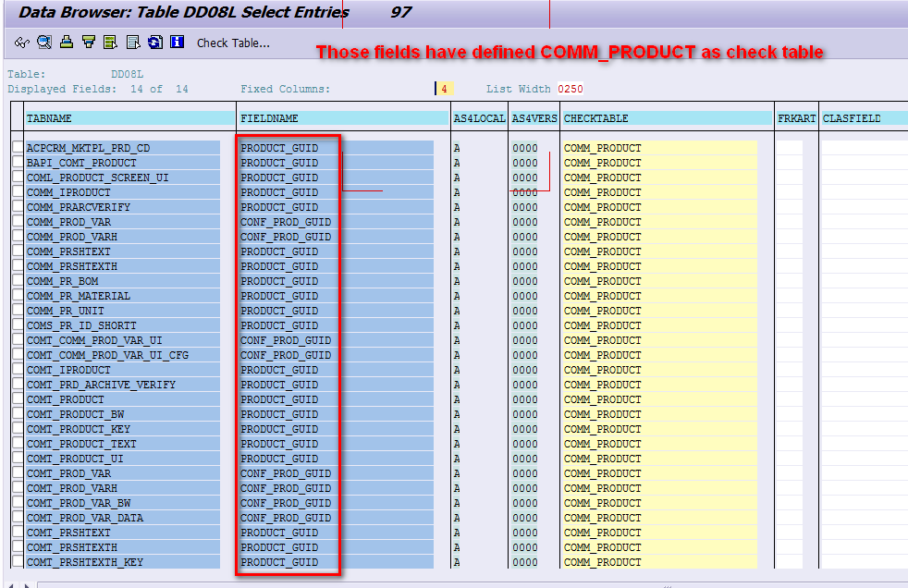
Task: Select the COMT_PRODUCT_KEY cell
Action: click(x=122, y=429)
